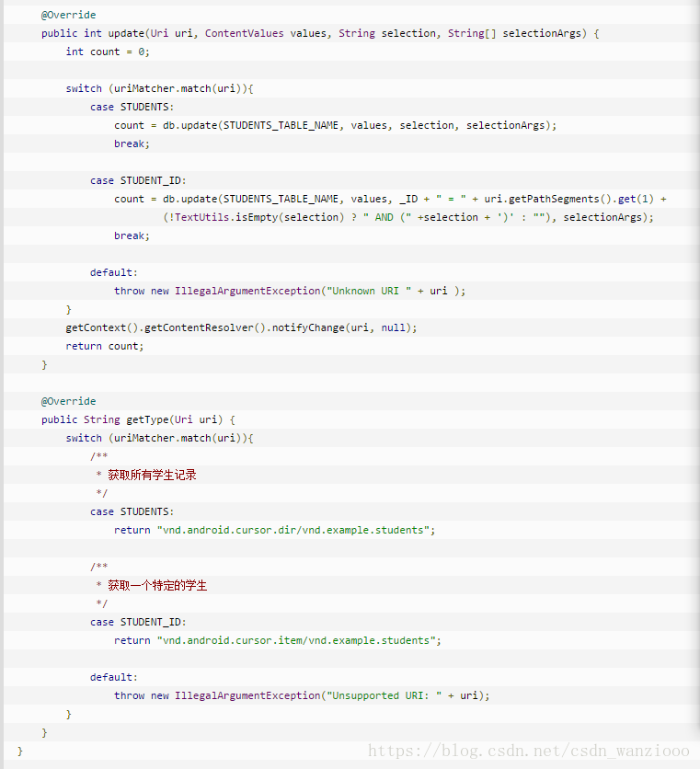Image resolution: width=700 pixels, height=769 pixels.
Task: Click the TextUtils.isEmpty(selection) line
Action: 408,217
